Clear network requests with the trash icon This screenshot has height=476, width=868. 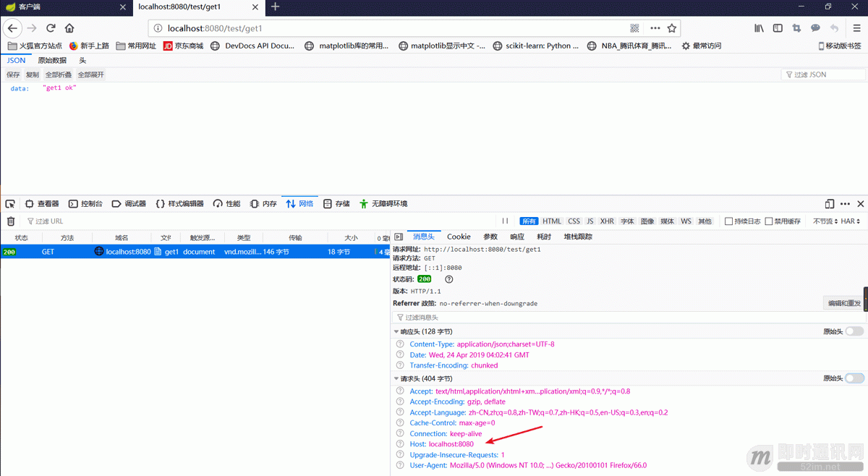pos(10,221)
